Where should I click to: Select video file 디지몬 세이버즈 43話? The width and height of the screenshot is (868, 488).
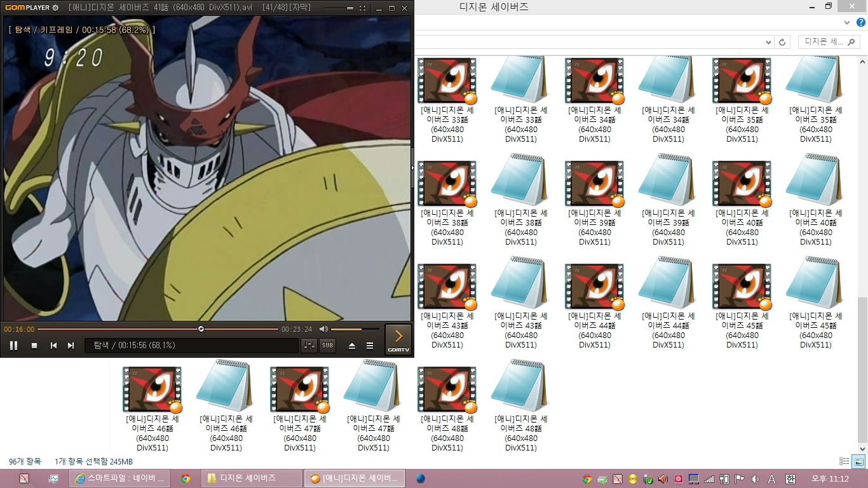click(x=447, y=306)
